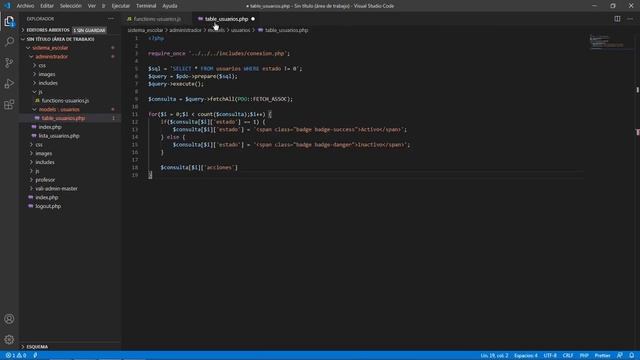Collapse Sin Título workspace section

pyautogui.click(x=70, y=39)
